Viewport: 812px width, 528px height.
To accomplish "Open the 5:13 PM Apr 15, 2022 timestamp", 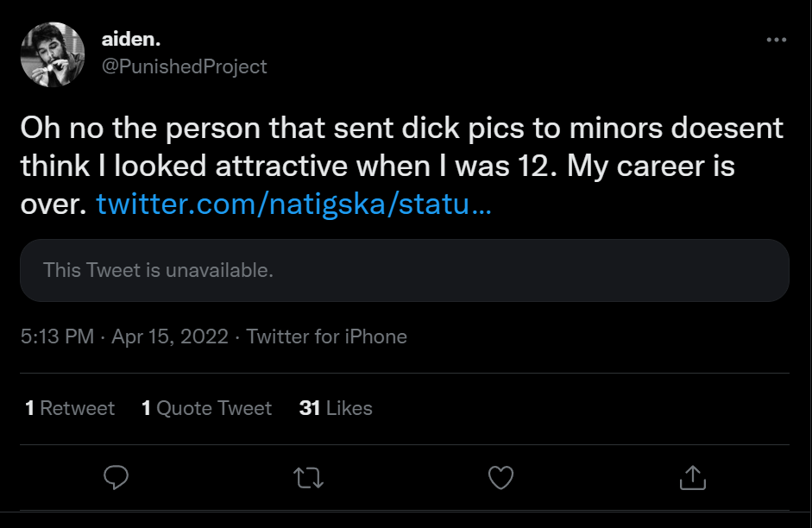I will coord(124,336).
